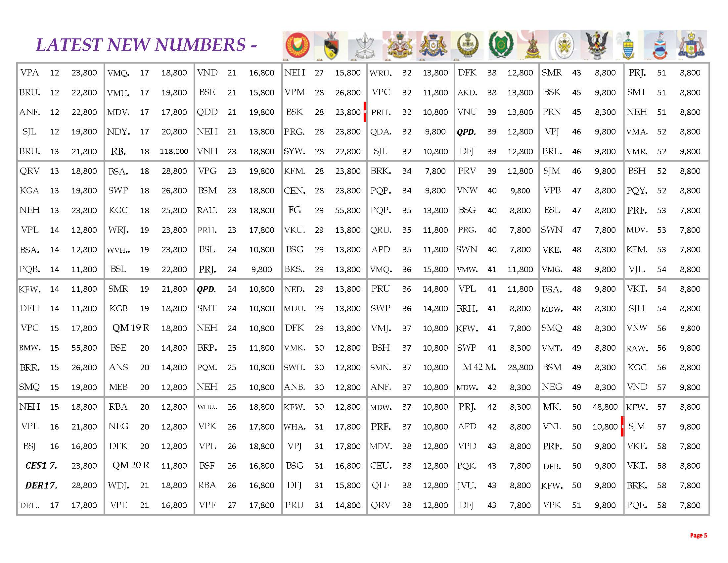The width and height of the screenshot is (728, 563).
Task: Click the LATEST NEW NUMBERS heading
Action: click(x=146, y=45)
